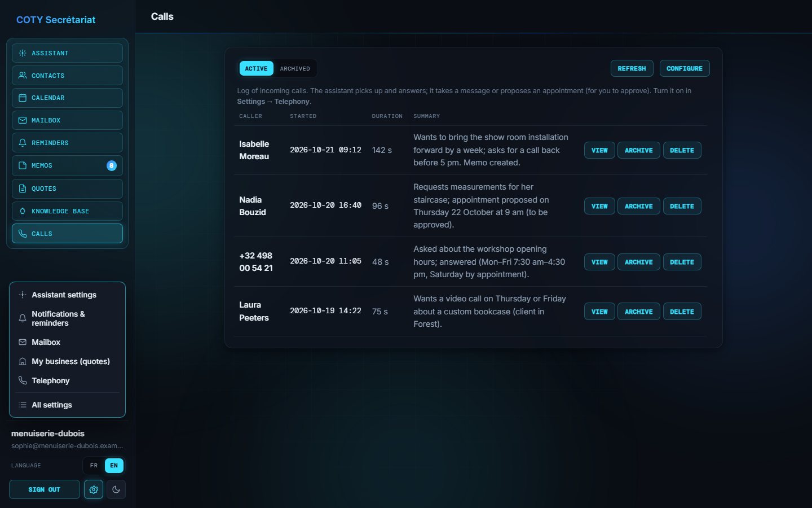Viewport: 812px width, 508px height.
Task: Open Mailbox in the settings menu
Action: click(67, 342)
